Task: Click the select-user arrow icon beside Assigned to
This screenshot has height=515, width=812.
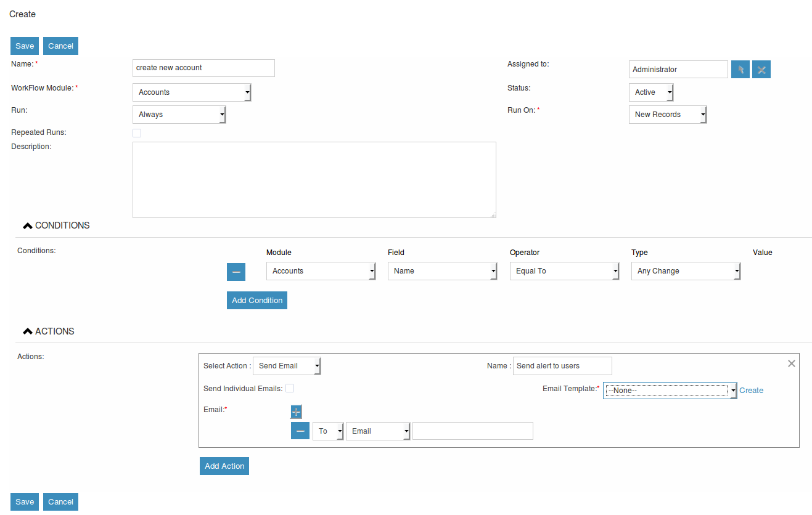Action: [x=740, y=70]
